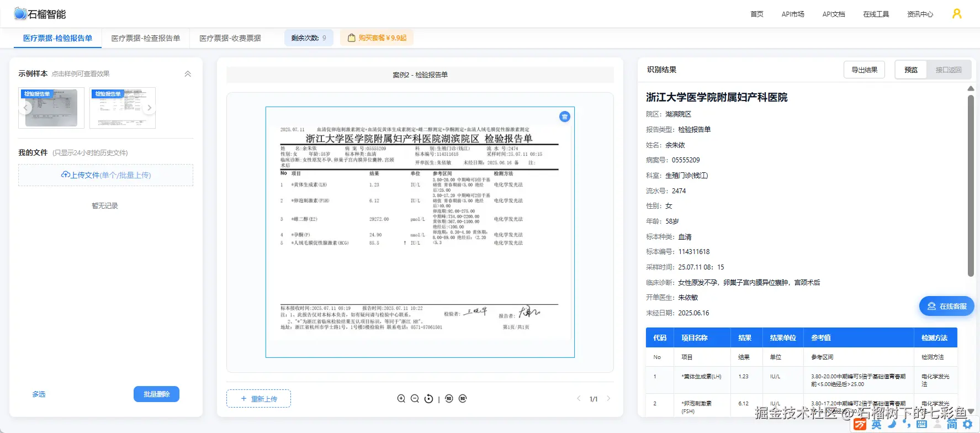Switch to 医疗票据-检查报告单 tab
The image size is (980, 433).
pos(146,38)
